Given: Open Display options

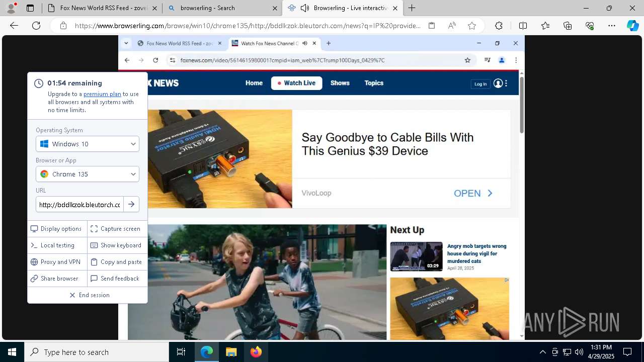Looking at the screenshot, I should tap(57, 229).
